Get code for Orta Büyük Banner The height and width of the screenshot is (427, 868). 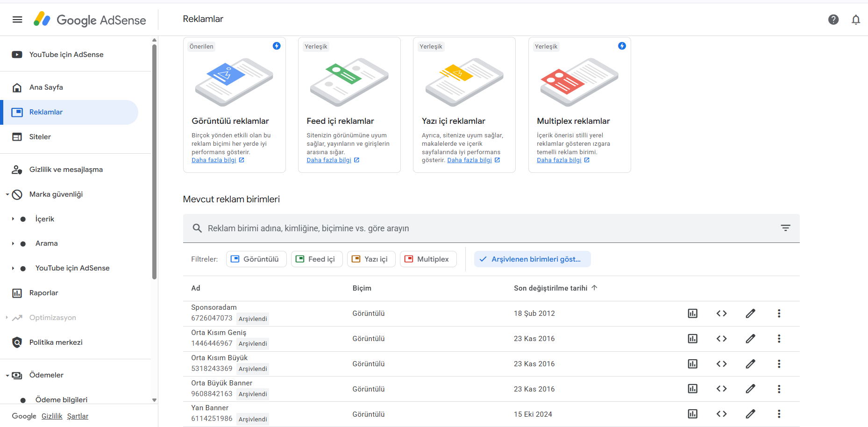[722, 389]
